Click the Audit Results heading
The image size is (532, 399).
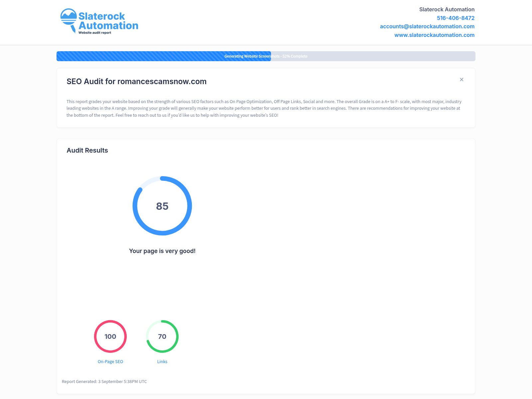click(x=87, y=150)
